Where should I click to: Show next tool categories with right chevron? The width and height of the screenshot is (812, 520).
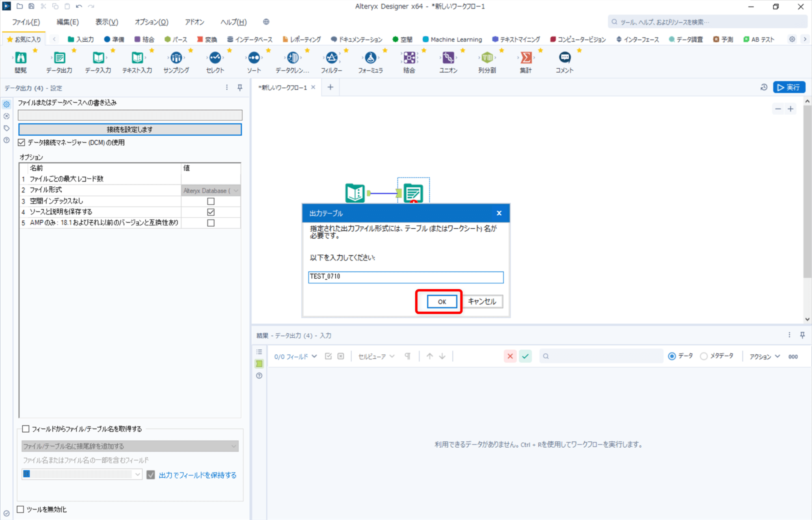805,39
